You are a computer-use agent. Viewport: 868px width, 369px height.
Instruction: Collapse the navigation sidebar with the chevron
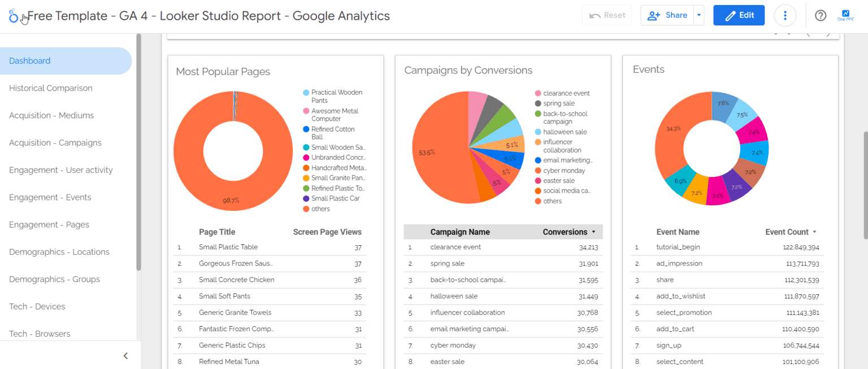click(x=125, y=356)
